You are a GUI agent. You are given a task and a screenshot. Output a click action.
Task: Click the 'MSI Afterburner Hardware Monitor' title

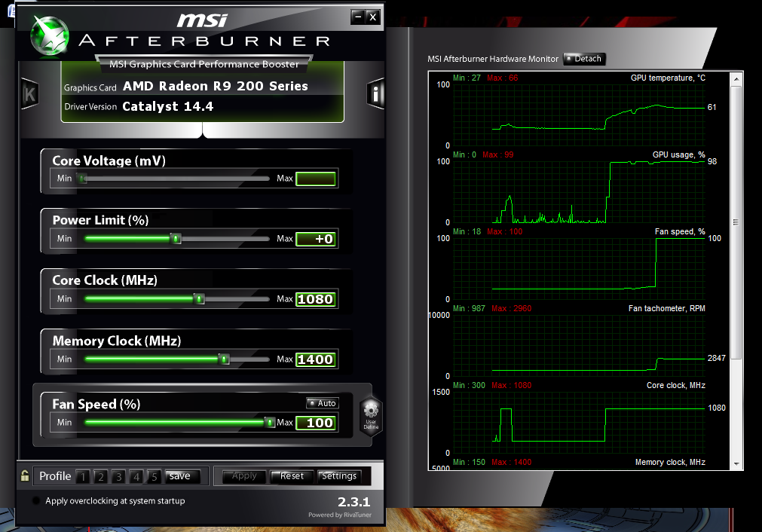click(493, 59)
